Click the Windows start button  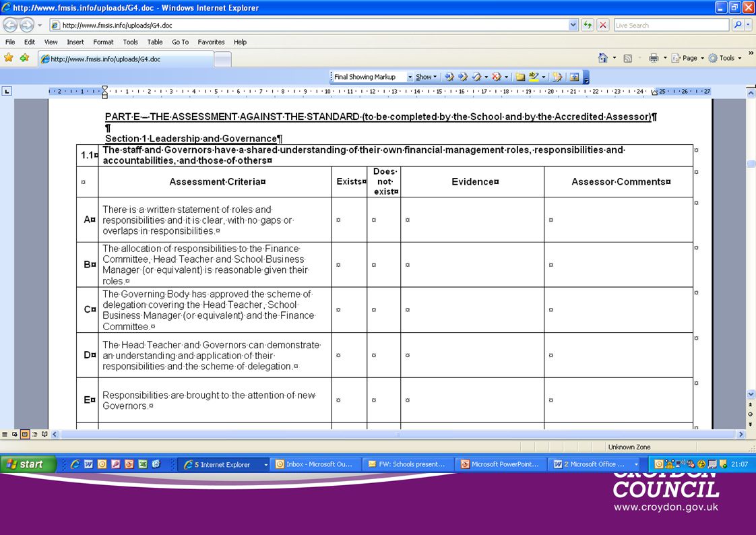coord(28,464)
